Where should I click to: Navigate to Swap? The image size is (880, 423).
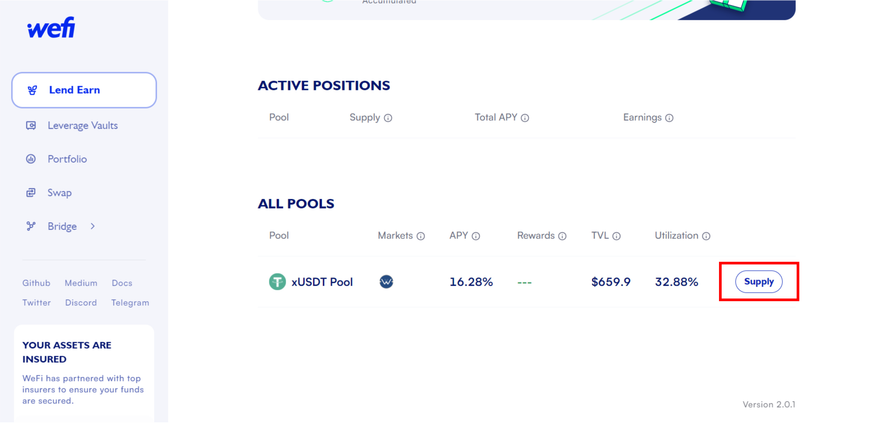point(59,193)
